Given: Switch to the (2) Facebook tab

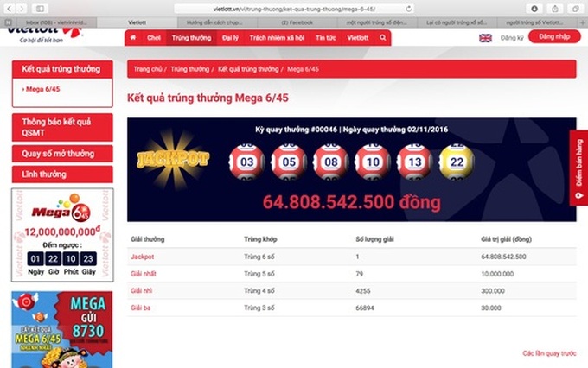Looking at the screenshot, I should [297, 22].
